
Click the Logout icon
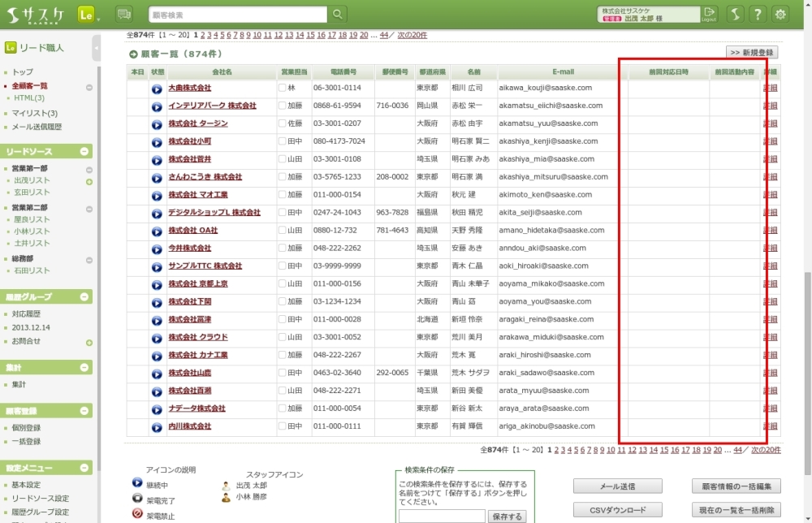(x=710, y=14)
